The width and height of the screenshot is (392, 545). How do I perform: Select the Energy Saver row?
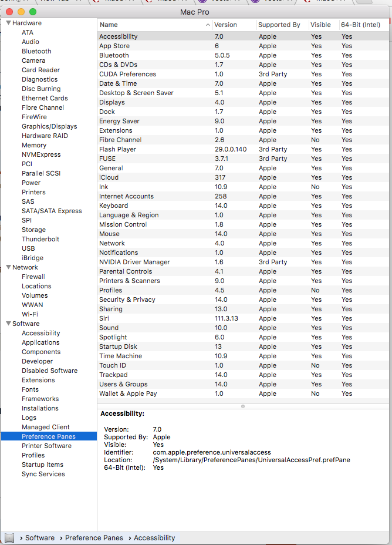[243, 121]
